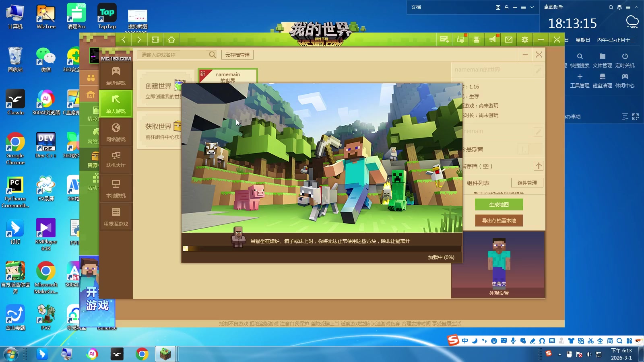Image resolution: width=644 pixels, height=362 pixels.
Task: Click the cloud save upload arrow icon
Action: pyautogui.click(x=539, y=165)
